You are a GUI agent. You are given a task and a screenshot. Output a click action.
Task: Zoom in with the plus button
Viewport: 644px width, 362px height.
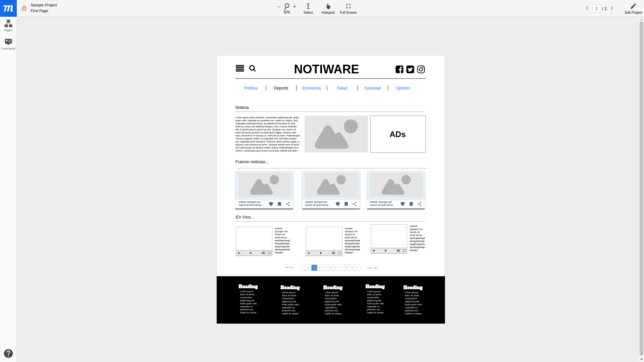[x=294, y=7]
